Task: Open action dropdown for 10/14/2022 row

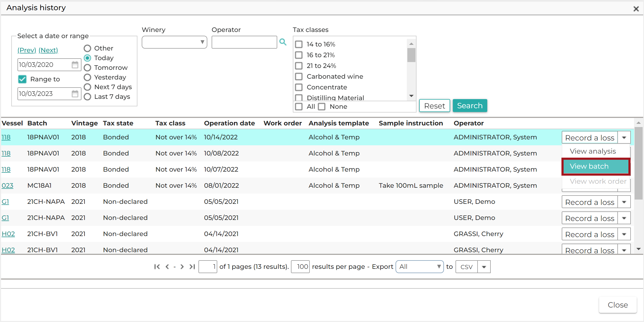Action: (x=624, y=138)
